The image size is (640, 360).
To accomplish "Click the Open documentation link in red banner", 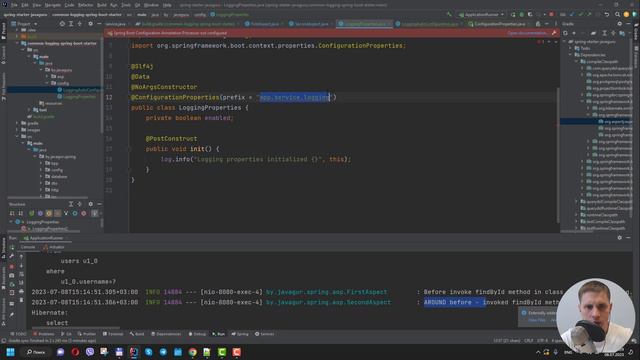I will pos(527,33).
